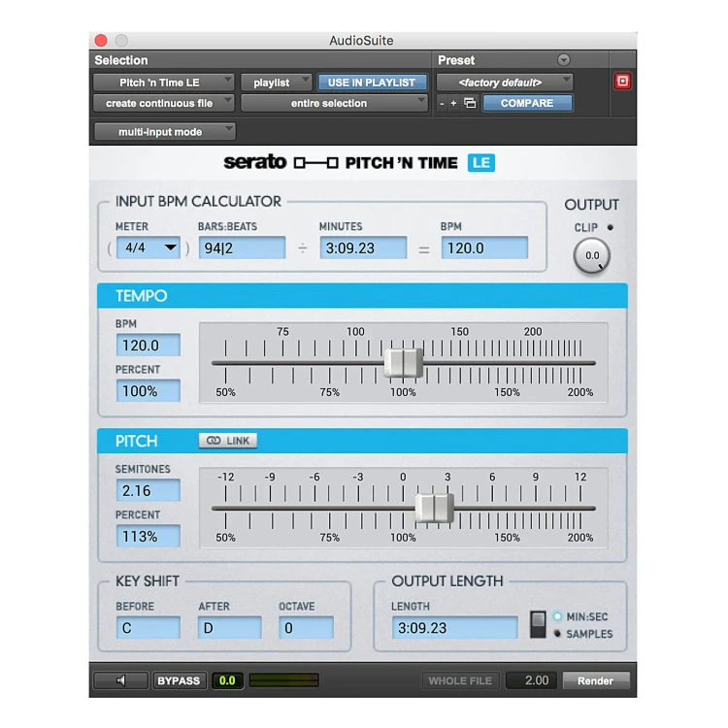Click the INPUT BPM CALCULATOR label
The height and width of the screenshot is (728, 728).
pos(198,202)
